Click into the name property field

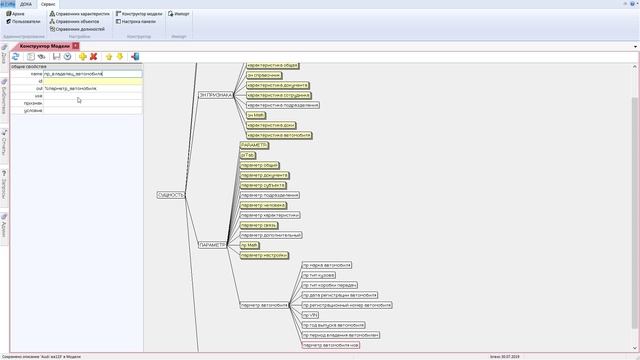93,74
